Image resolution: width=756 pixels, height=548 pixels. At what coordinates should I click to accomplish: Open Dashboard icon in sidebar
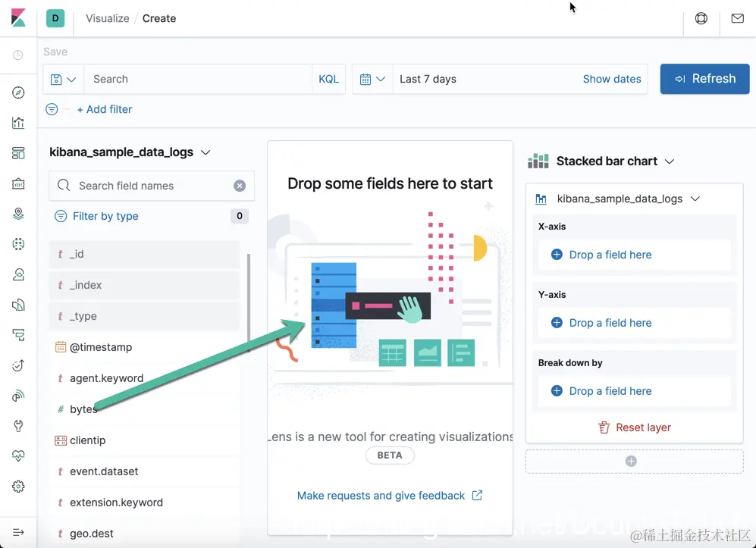point(18,153)
